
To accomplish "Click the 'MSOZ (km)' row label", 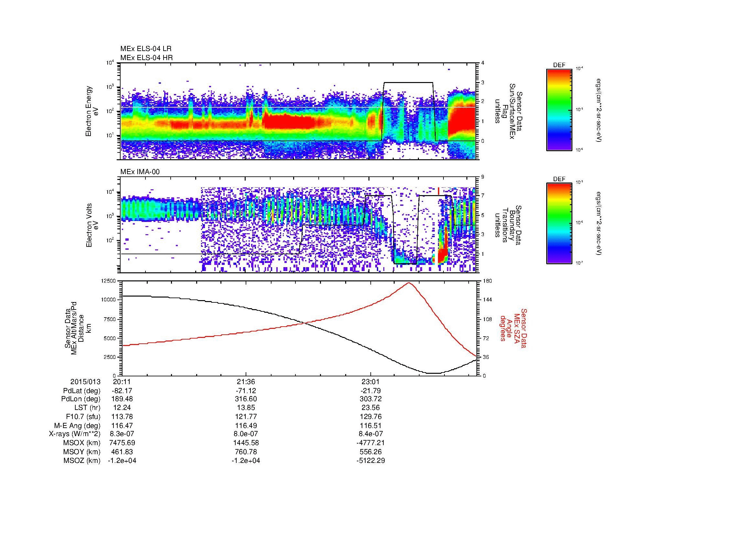I will pyautogui.click(x=82, y=461).
